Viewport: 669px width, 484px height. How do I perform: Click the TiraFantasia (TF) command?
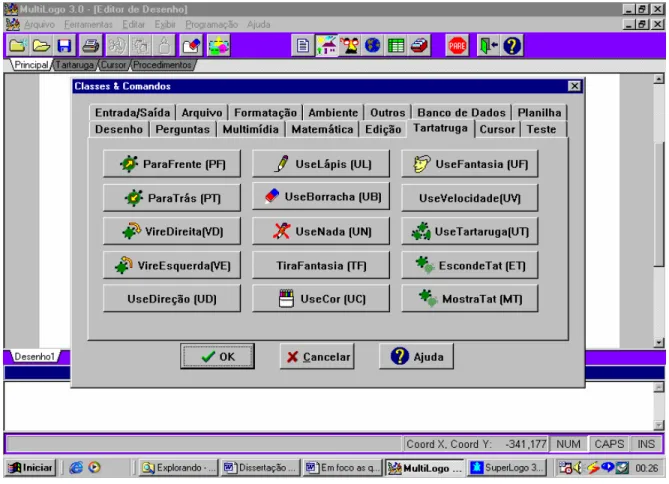(321, 265)
